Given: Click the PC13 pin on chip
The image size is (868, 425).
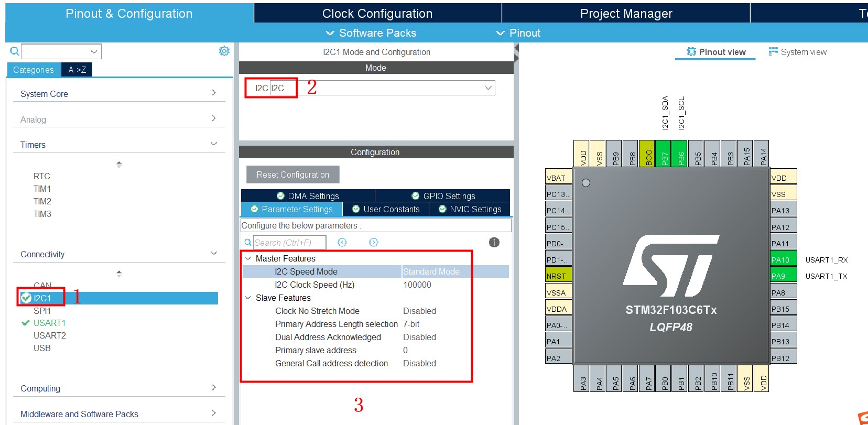Looking at the screenshot, I should [x=559, y=194].
